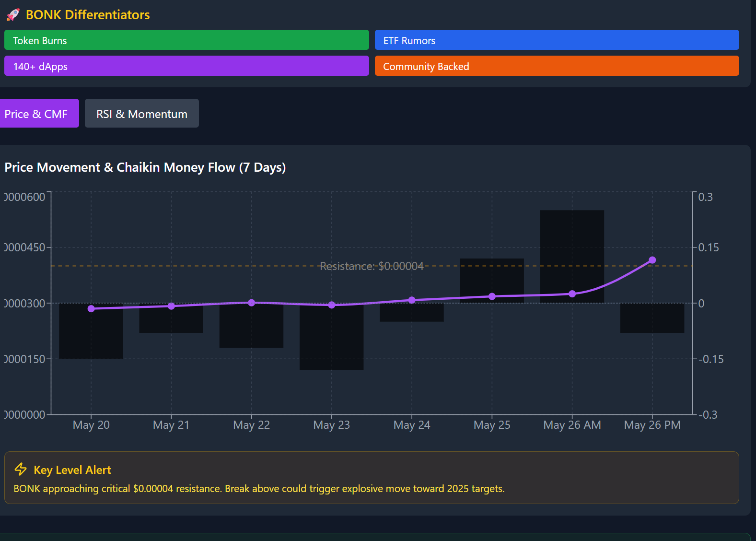Click the BONK Differentiators heading
The image size is (756, 541).
[88, 15]
